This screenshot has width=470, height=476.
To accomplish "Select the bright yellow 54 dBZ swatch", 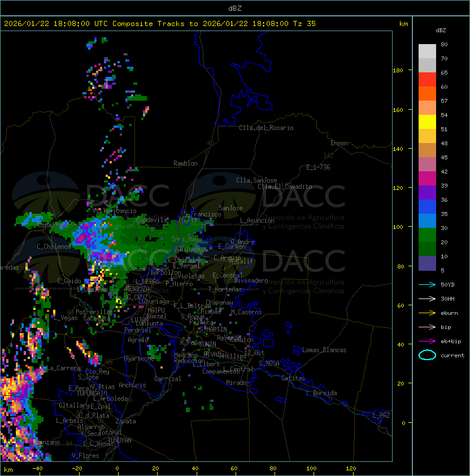I will [x=427, y=122].
